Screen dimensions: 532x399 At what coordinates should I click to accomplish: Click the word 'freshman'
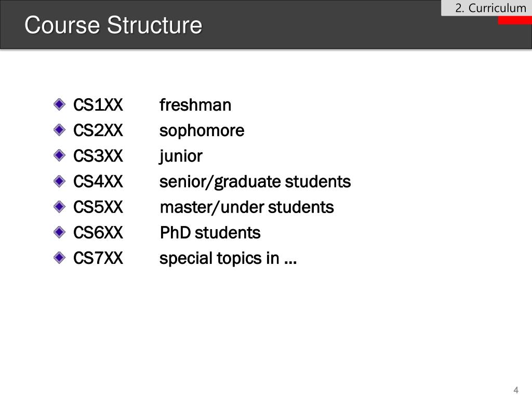point(195,105)
